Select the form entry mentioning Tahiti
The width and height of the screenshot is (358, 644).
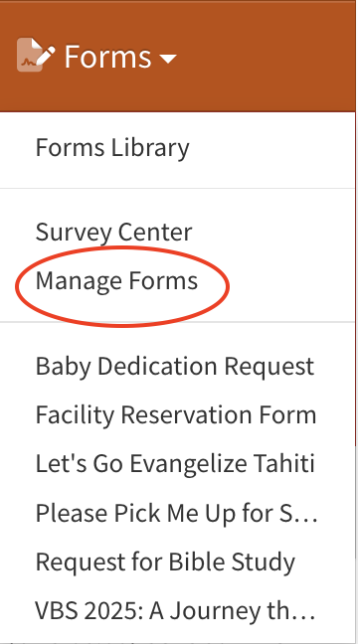pos(175,464)
